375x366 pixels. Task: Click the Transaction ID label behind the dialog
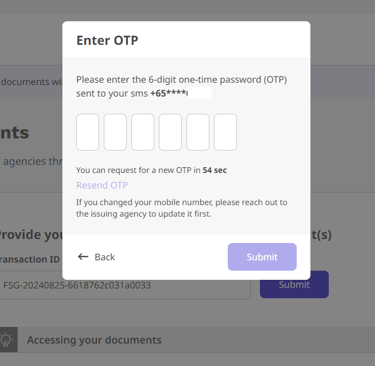30,259
